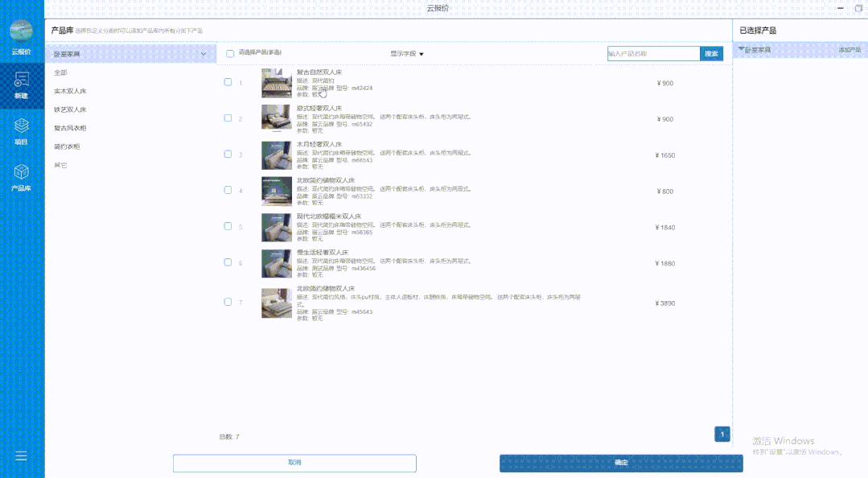The image size is (868, 478).
Task: Click the 木月轻奢双人床 product title
Action: coord(319,144)
